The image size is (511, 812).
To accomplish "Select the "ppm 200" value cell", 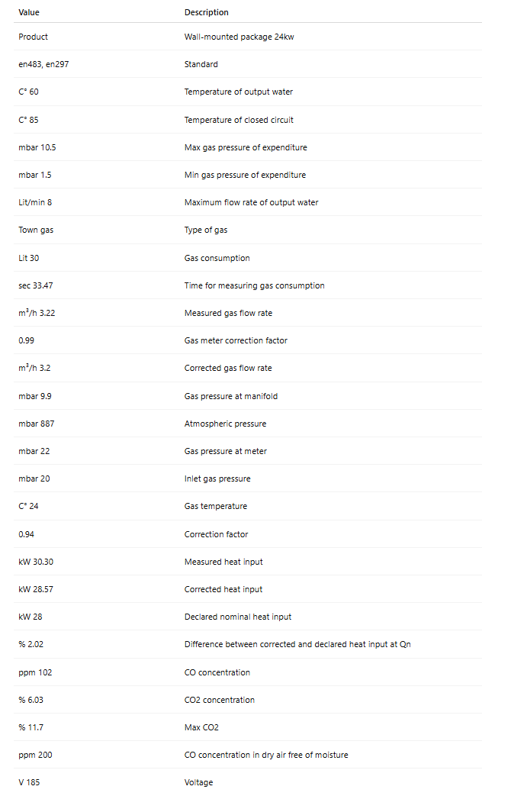I will (x=35, y=755).
